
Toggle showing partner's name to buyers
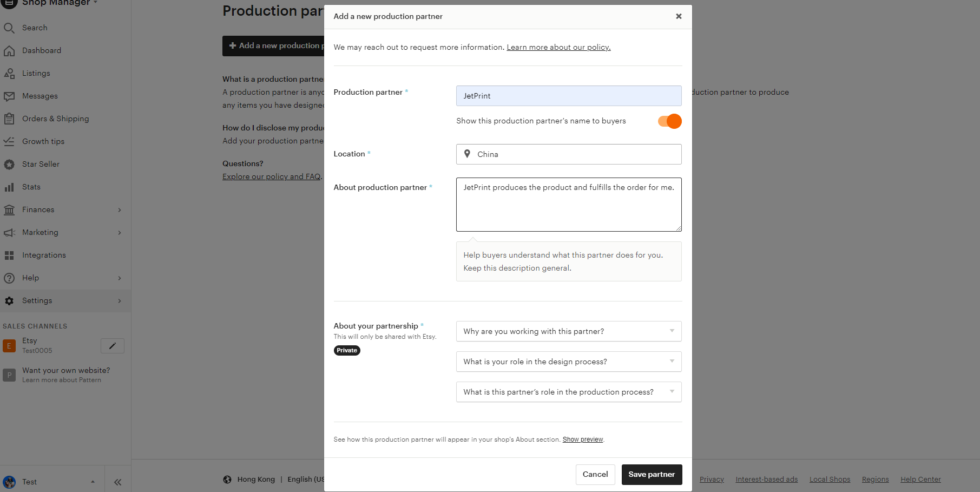click(669, 121)
